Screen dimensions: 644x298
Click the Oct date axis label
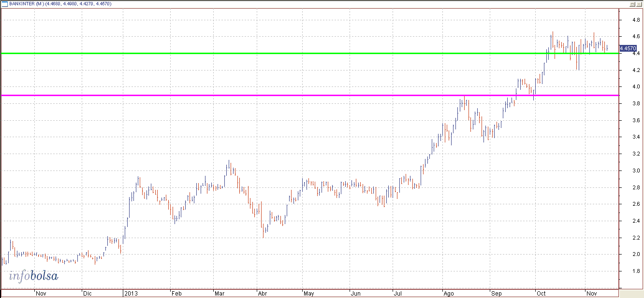(541, 293)
